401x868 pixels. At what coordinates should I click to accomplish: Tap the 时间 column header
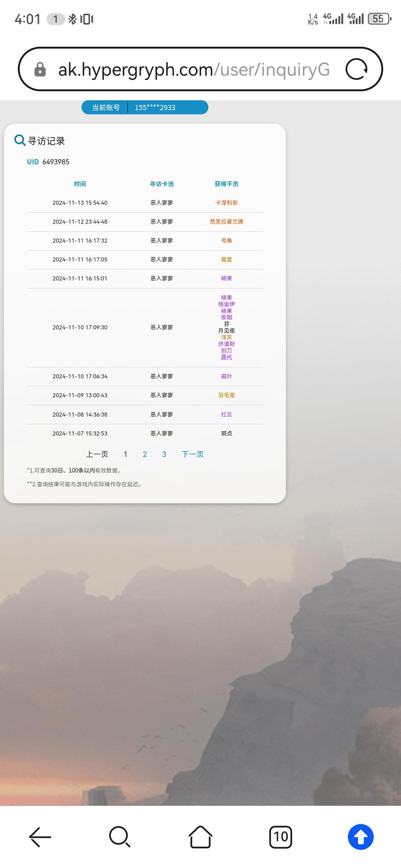pos(80,184)
